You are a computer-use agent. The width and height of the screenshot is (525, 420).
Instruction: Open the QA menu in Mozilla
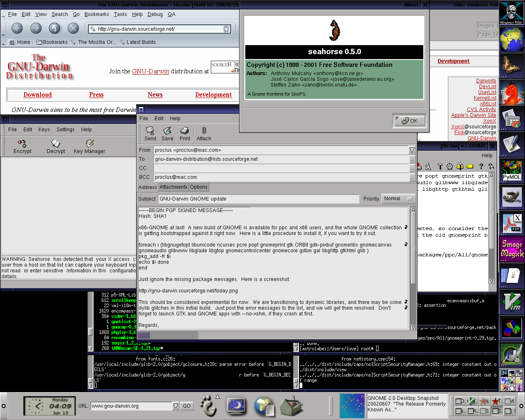(x=171, y=14)
